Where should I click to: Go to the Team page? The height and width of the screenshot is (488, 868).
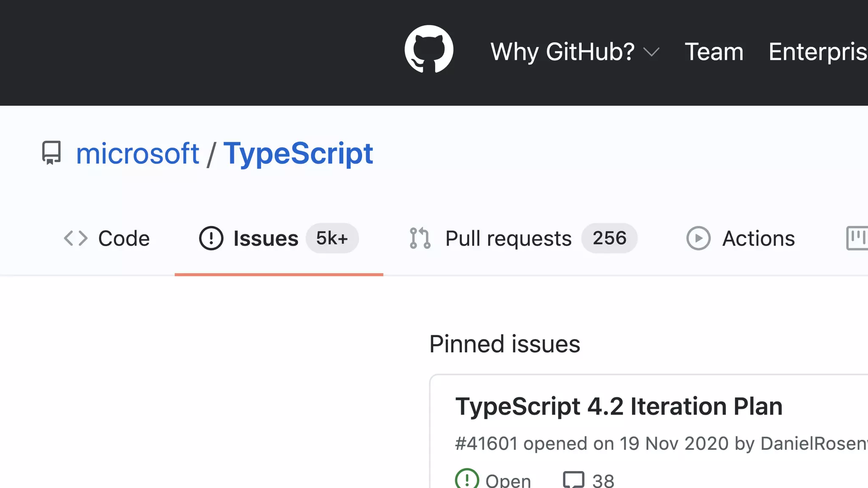(714, 52)
